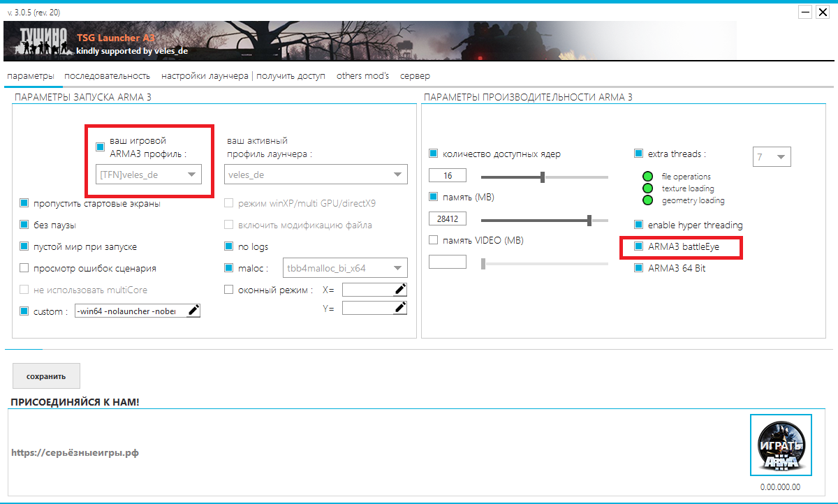The height and width of the screenshot is (504, 838).
Task: Toggle the custom parameters checkbox
Action: (24, 311)
